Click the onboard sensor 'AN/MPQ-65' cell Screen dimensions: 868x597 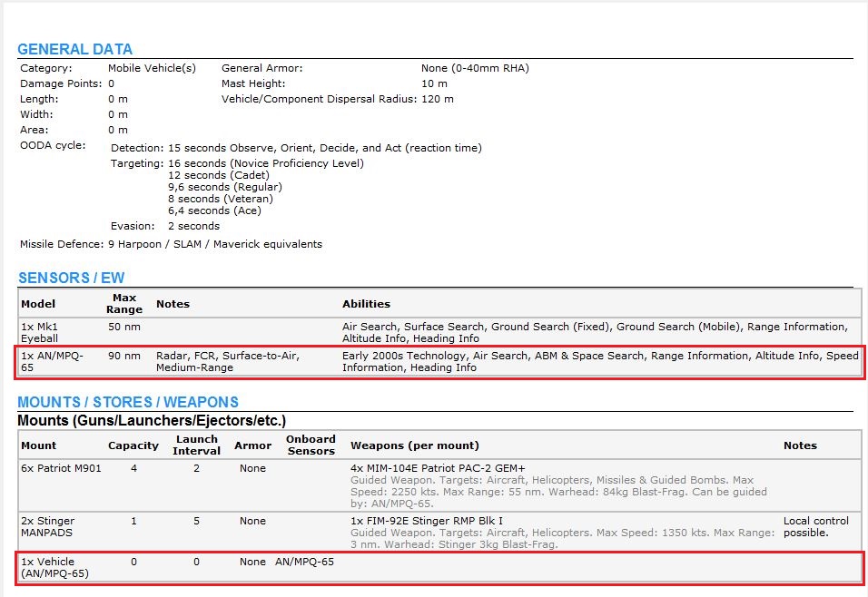click(x=304, y=562)
